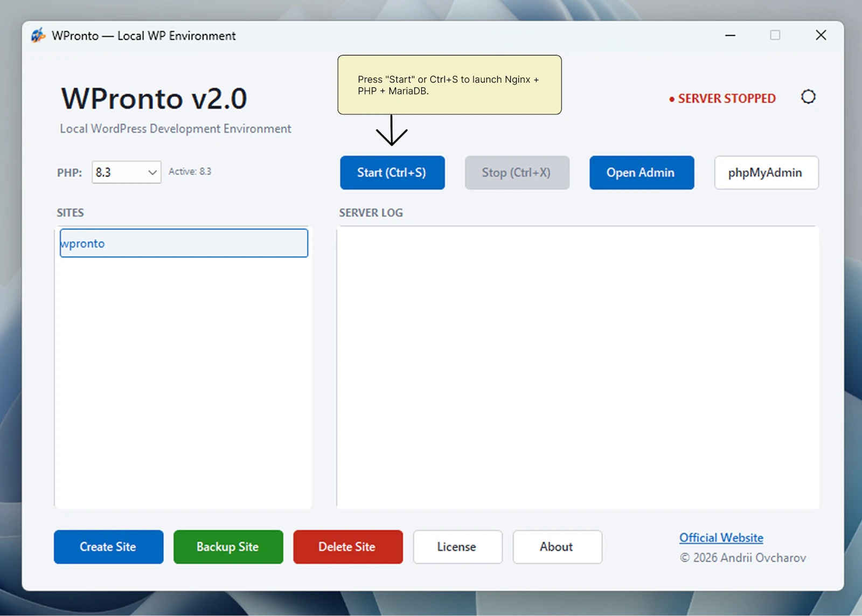The image size is (862, 616).
Task: Click the WPronto app icon in title bar
Action: point(38,36)
